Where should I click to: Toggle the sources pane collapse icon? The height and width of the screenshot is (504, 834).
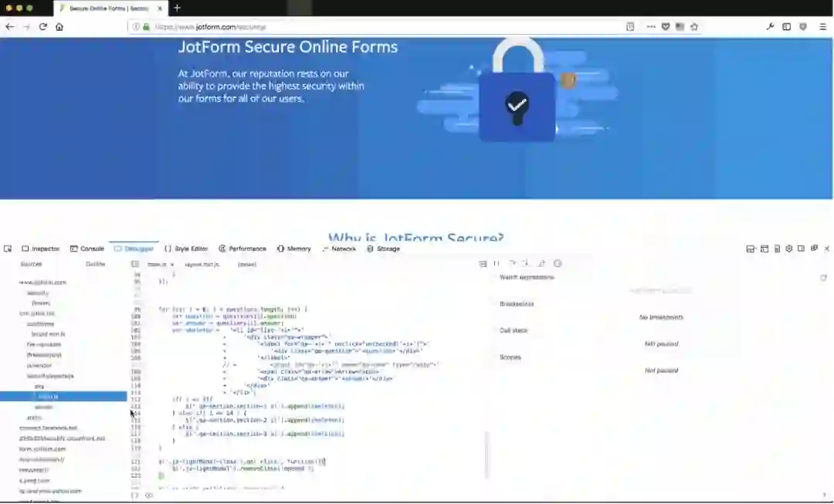point(135,264)
